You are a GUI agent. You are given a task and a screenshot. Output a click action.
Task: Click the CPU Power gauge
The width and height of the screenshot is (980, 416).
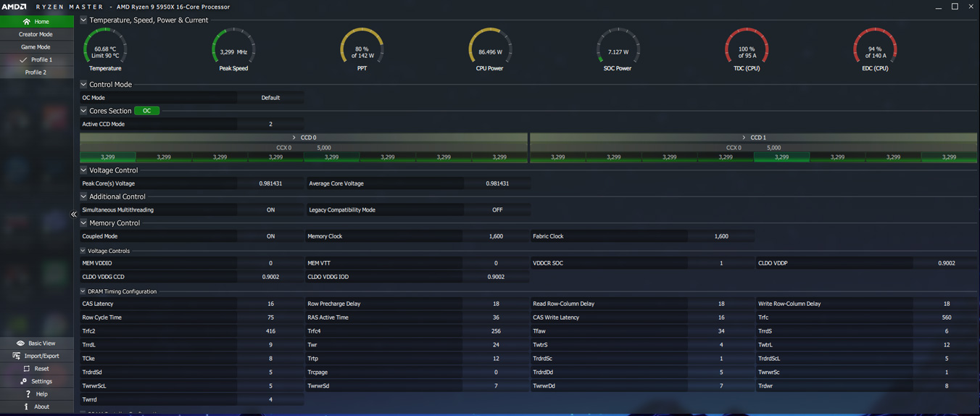(490, 49)
